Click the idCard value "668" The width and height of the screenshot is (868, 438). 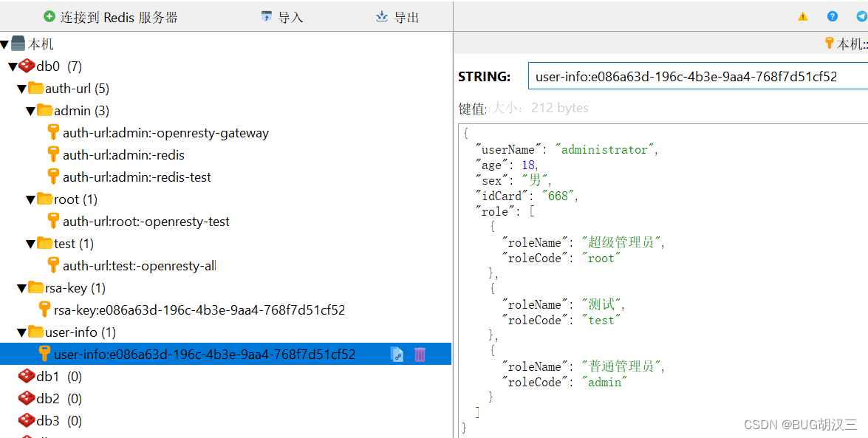[558, 196]
